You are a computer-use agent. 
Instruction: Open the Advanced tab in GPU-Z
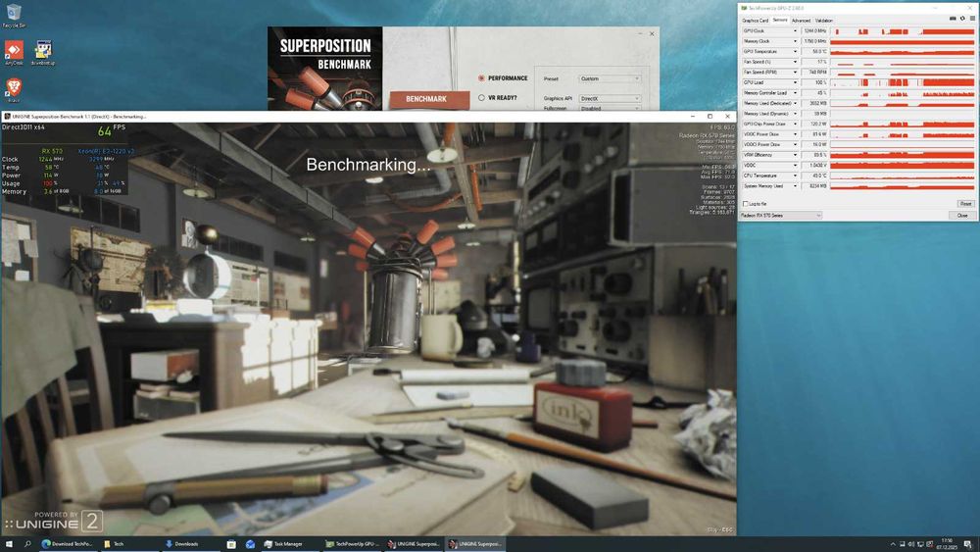pos(801,20)
